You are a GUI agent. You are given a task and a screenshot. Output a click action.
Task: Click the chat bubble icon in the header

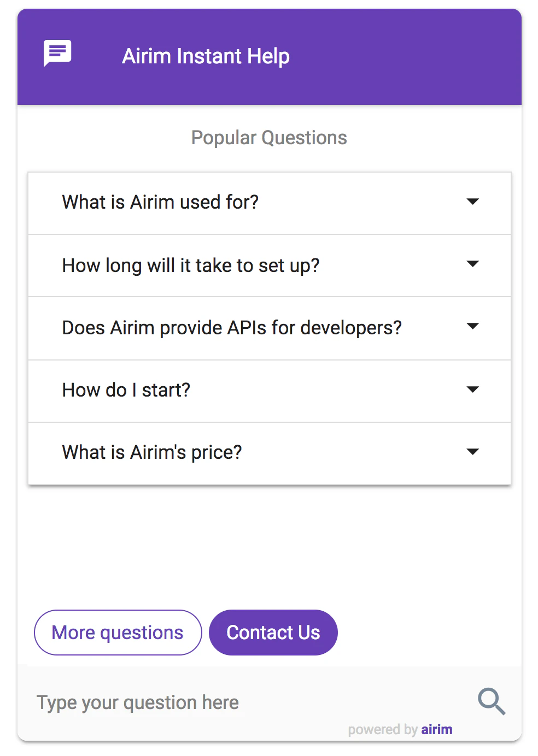[56, 54]
